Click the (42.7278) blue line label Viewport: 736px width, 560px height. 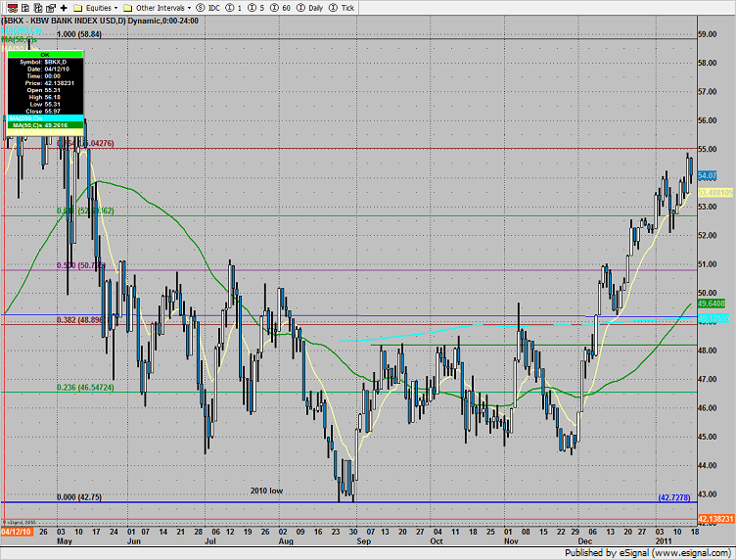coord(674,497)
